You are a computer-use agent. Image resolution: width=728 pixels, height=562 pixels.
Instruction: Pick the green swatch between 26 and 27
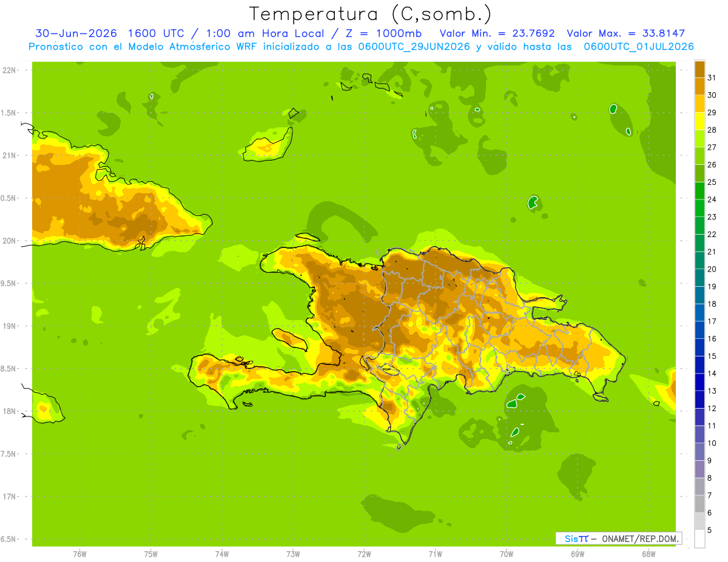click(x=699, y=156)
